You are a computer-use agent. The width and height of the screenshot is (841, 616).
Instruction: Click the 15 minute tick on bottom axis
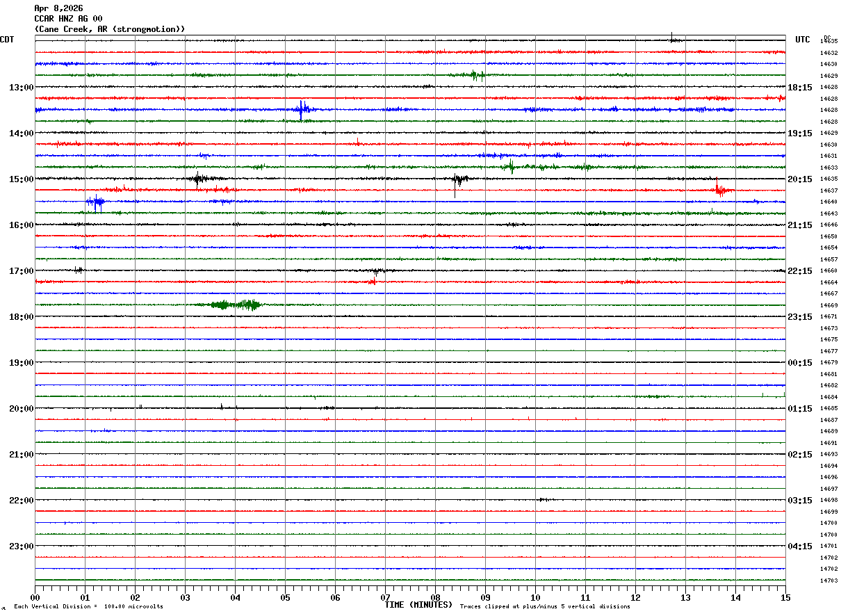click(x=785, y=598)
